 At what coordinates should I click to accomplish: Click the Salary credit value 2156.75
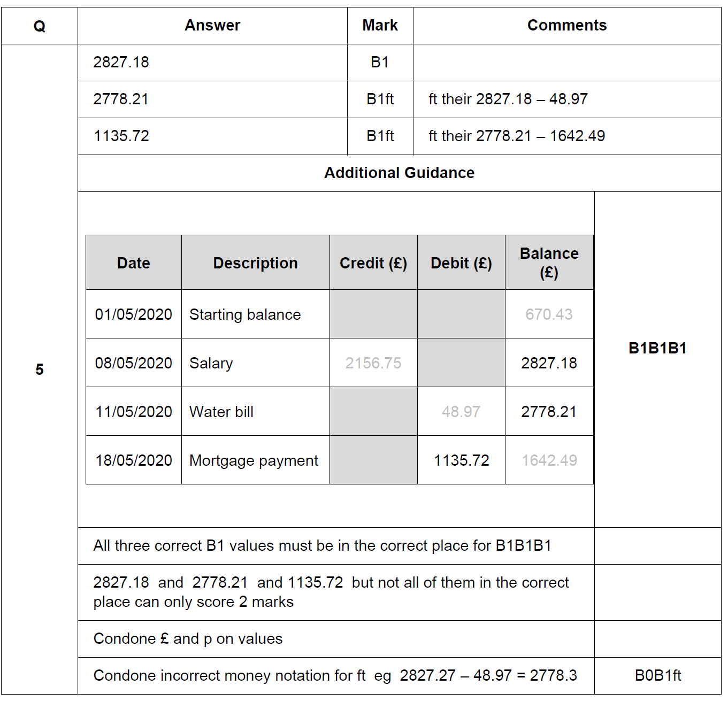point(373,363)
